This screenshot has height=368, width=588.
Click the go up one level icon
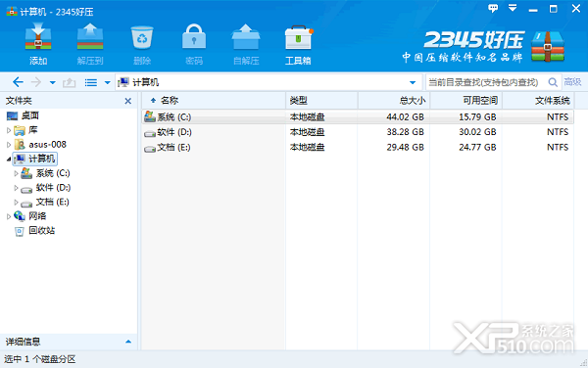pyautogui.click(x=69, y=82)
